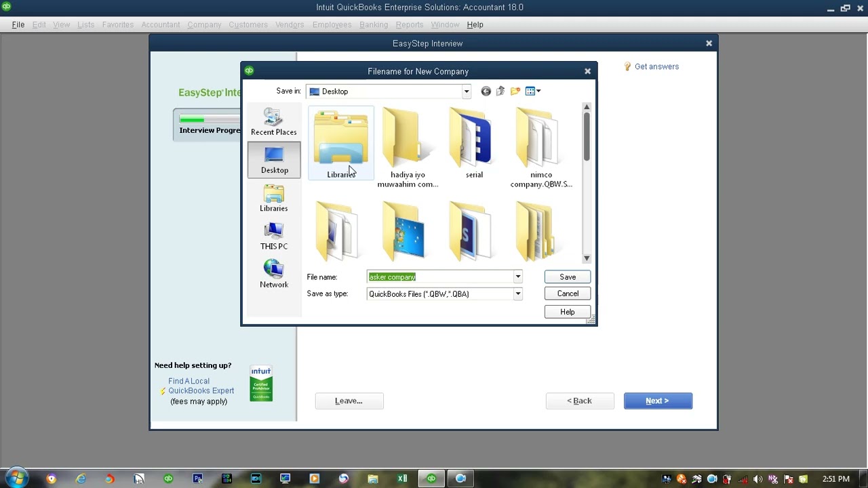Click the active QuickBooks taskbar button
The height and width of the screenshot is (488, 868).
click(431, 479)
